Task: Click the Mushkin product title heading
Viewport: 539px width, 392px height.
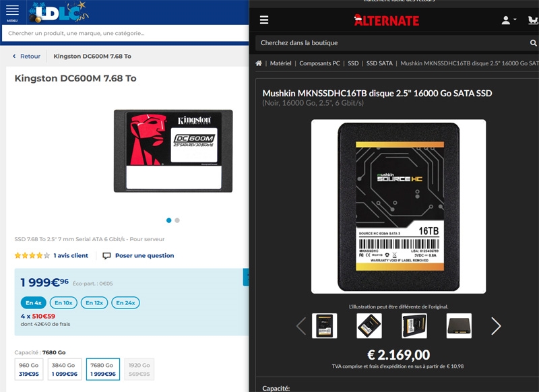Action: tap(377, 94)
